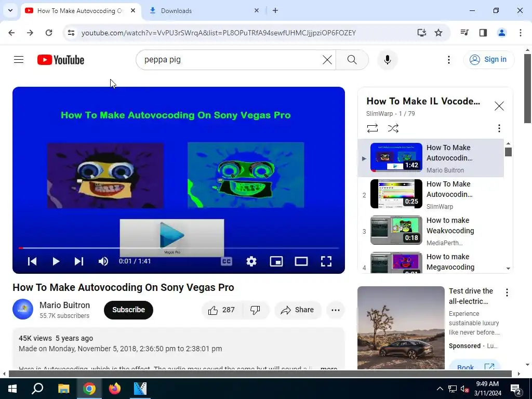The height and width of the screenshot is (399, 532).
Task: Open tab search dropdown
Action: tap(10, 10)
